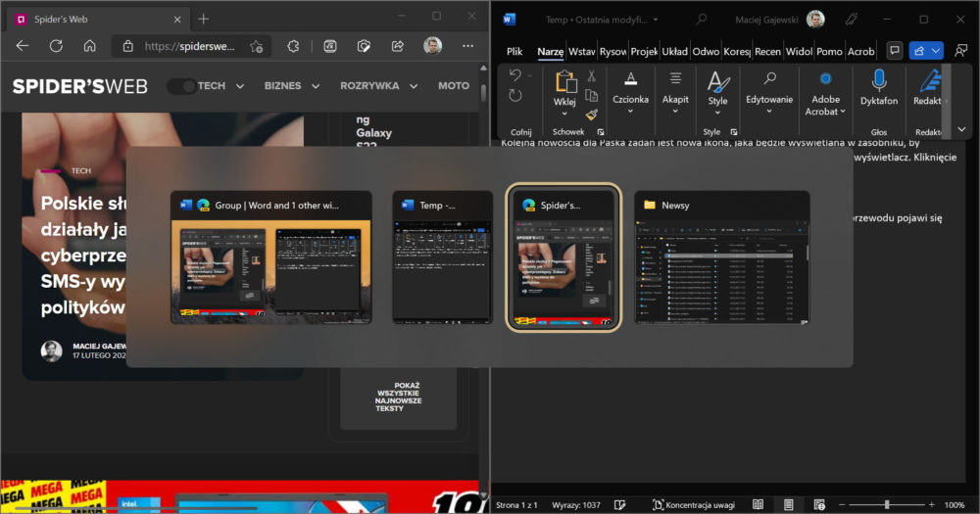This screenshot has width=980, height=514.
Task: Switch to Newsy folder window thumbnail
Action: point(722,257)
